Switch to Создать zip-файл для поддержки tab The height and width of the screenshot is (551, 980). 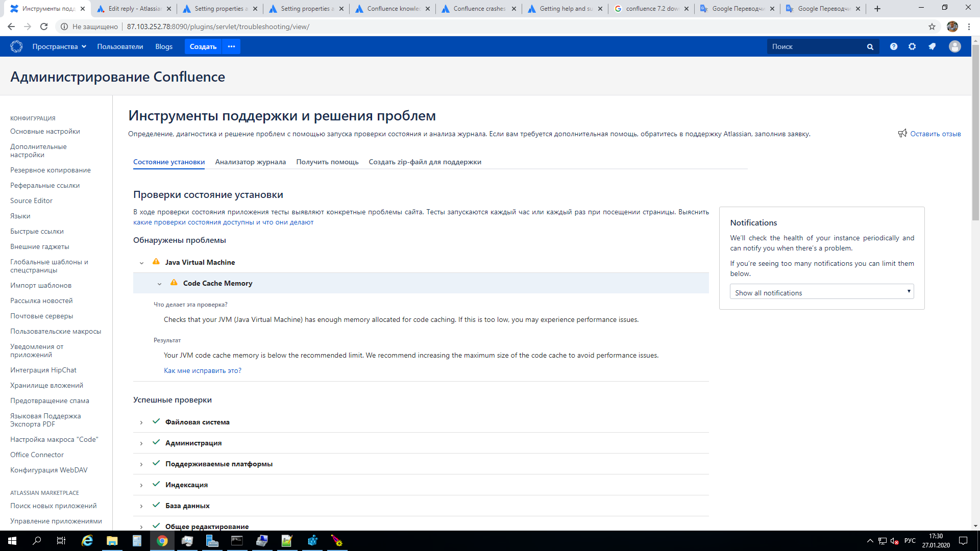pyautogui.click(x=425, y=162)
